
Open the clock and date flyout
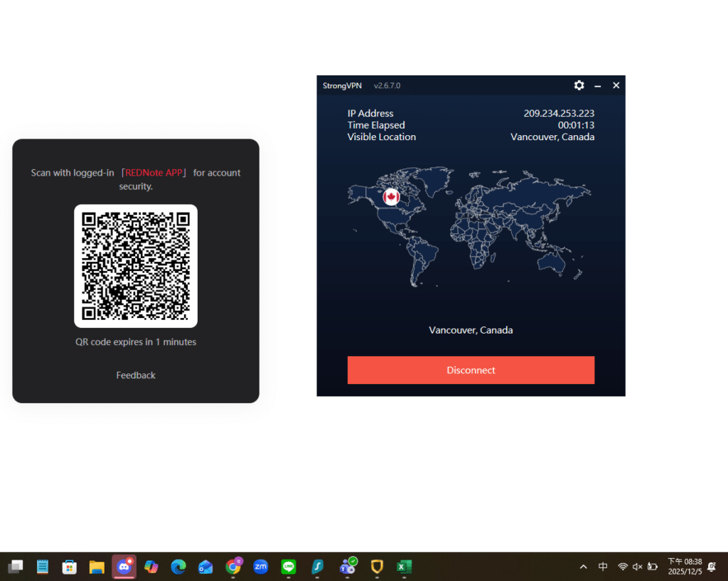684,567
